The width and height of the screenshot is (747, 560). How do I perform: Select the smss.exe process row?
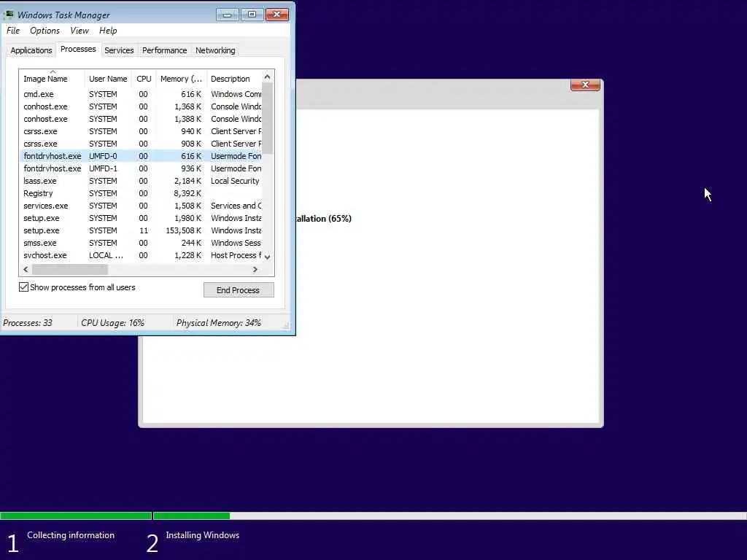click(x=141, y=243)
